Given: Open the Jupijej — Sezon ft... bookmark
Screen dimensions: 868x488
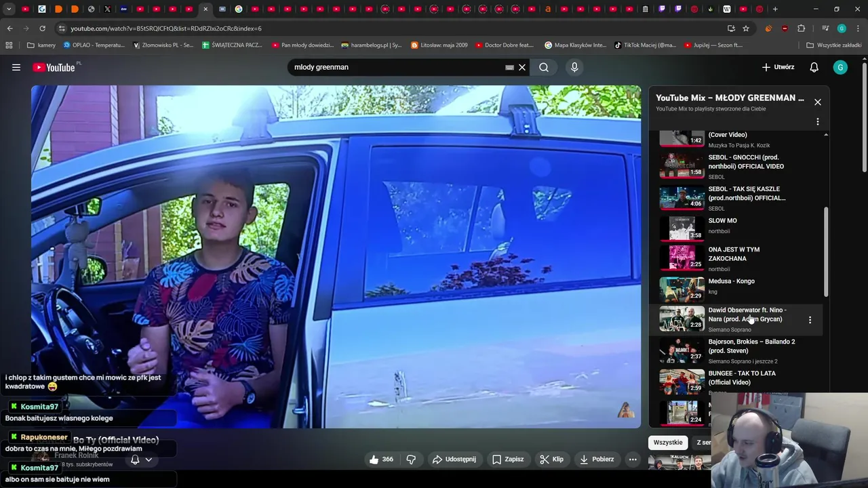Looking at the screenshot, I should click(713, 45).
